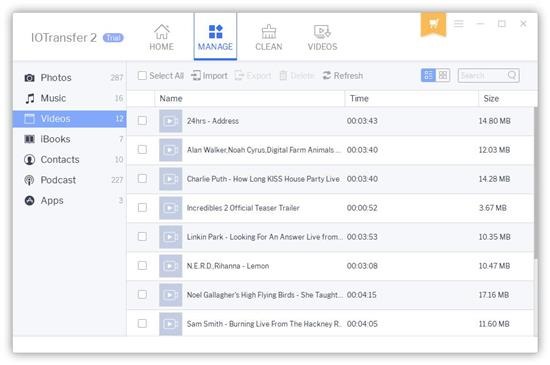Click the video icon of Sam Smith row
The image size is (550, 365).
click(x=170, y=324)
